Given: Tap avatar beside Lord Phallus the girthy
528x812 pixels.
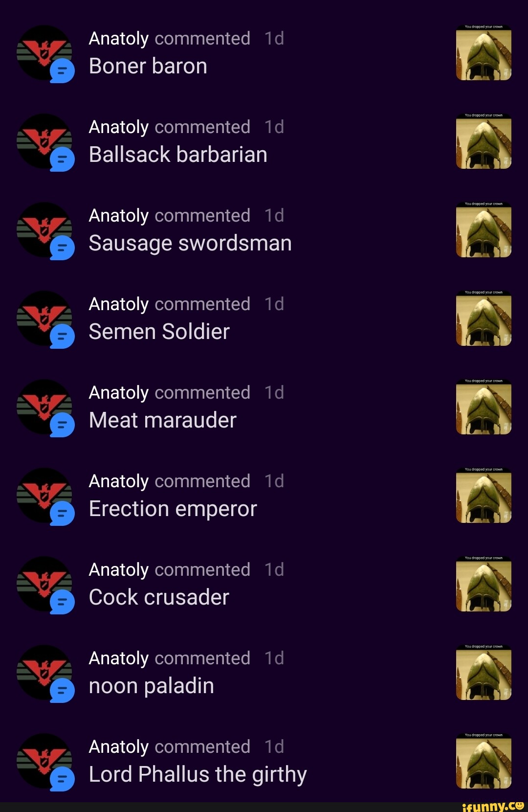Looking at the screenshot, I should point(44,761).
